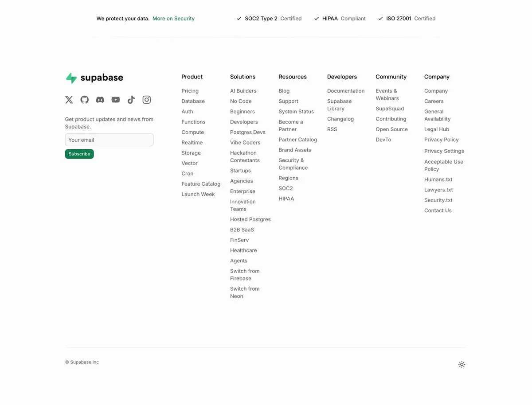Image resolution: width=532 pixels, height=405 pixels.
Task: Open the YouTube icon link
Action: coord(116,100)
